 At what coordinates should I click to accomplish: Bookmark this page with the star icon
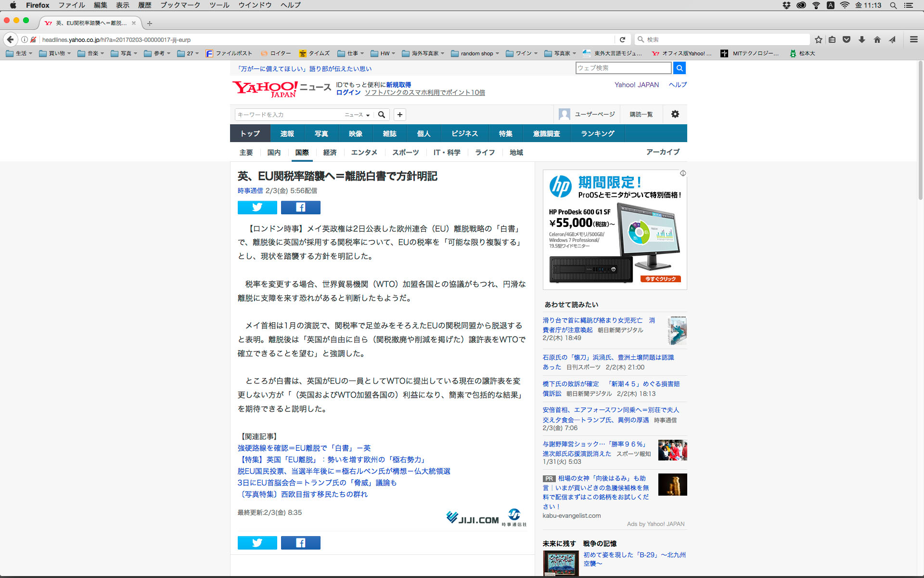818,39
